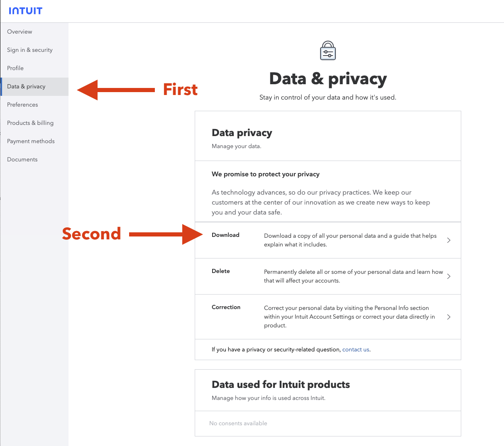This screenshot has height=446, width=504.
Task: Navigate to Overview in the sidebar
Action: pyautogui.click(x=20, y=32)
